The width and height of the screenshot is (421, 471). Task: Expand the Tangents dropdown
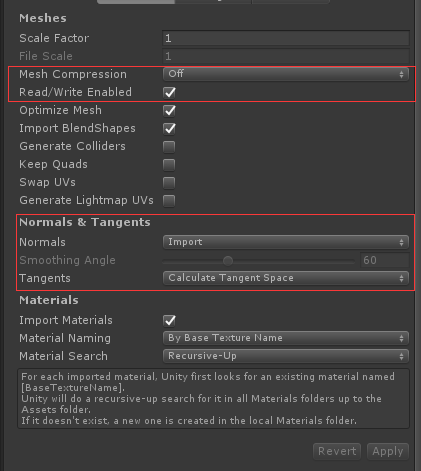[x=286, y=278]
